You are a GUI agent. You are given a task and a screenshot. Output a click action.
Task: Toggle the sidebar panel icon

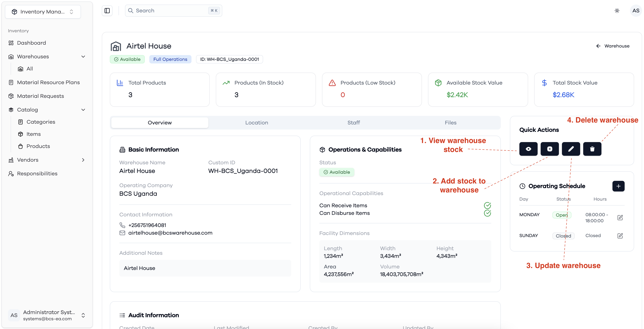pos(107,10)
